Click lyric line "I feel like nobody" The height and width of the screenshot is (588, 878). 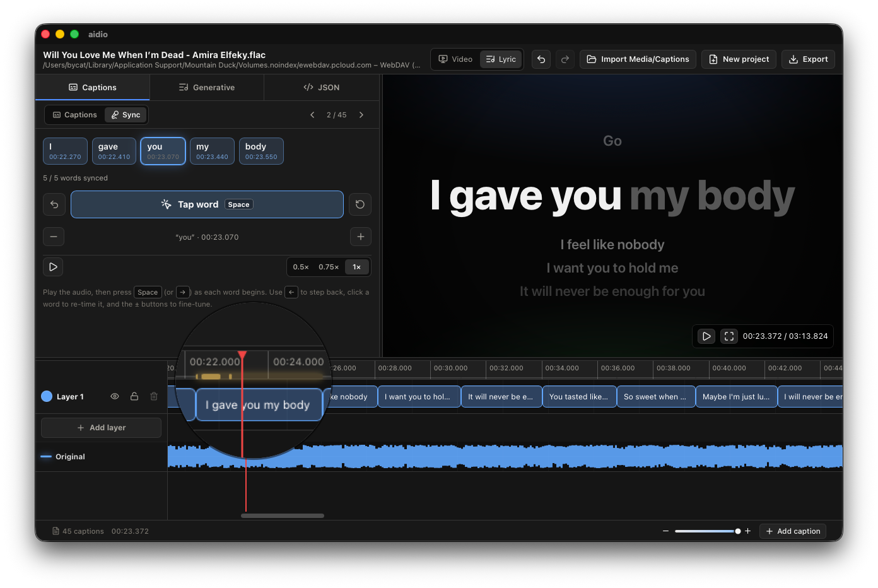pyautogui.click(x=612, y=245)
